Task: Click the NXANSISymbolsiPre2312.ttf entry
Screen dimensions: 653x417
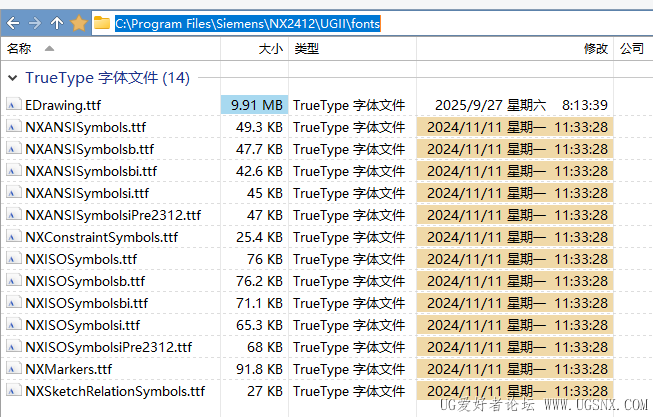Action: [x=113, y=215]
